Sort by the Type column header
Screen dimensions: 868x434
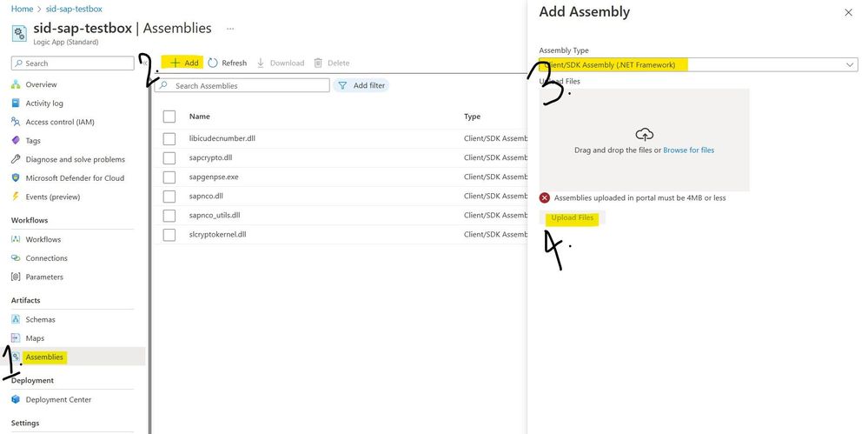[x=472, y=117]
